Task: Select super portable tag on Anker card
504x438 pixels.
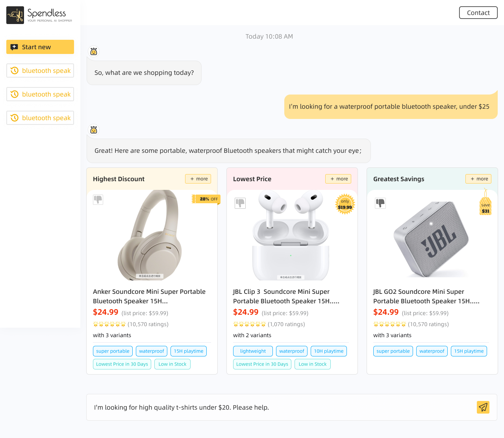Action: (x=113, y=351)
